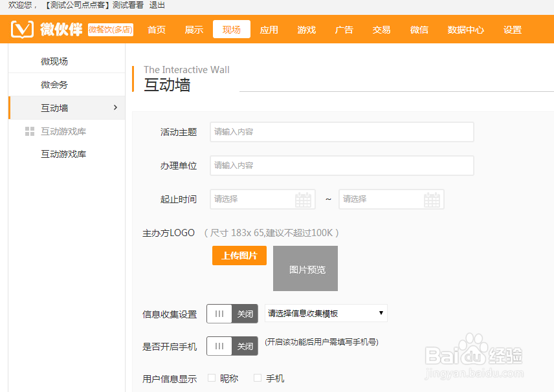The width and height of the screenshot is (554, 392).
Task: Switch to the 微信 tab
Action: [419, 29]
